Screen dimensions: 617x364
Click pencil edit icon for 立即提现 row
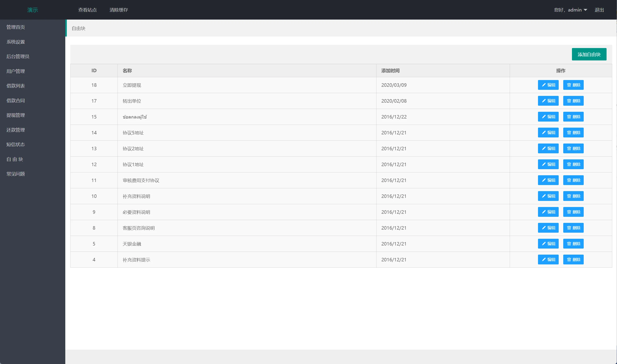click(x=544, y=85)
